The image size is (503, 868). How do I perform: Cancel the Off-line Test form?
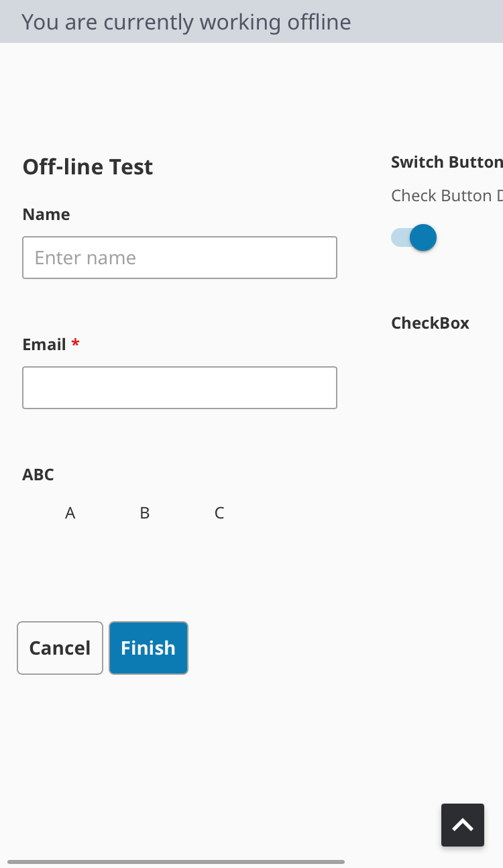pos(60,648)
